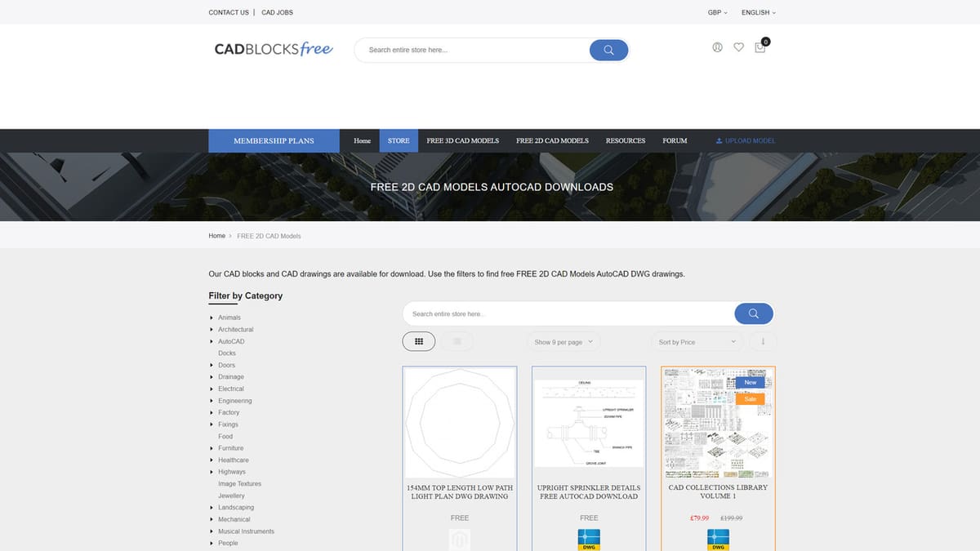The width and height of the screenshot is (980, 551).
Task: Expand the Furniture category arrow
Action: [212, 448]
